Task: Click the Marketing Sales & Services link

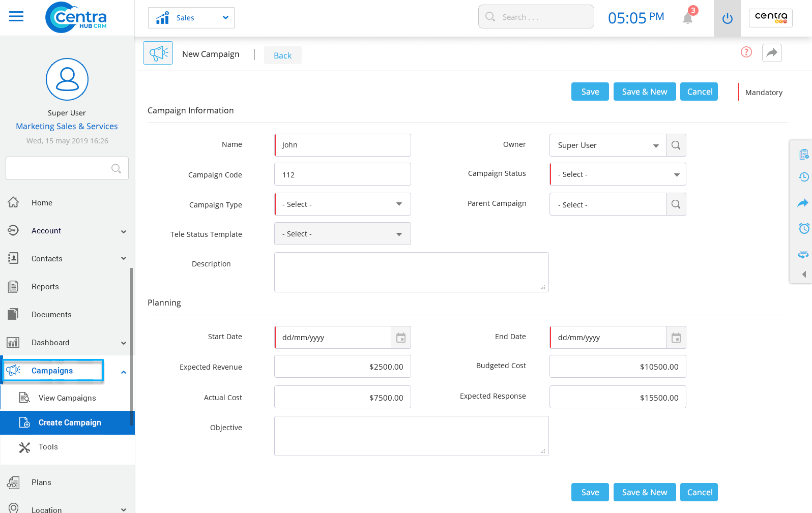Action: 67,126
